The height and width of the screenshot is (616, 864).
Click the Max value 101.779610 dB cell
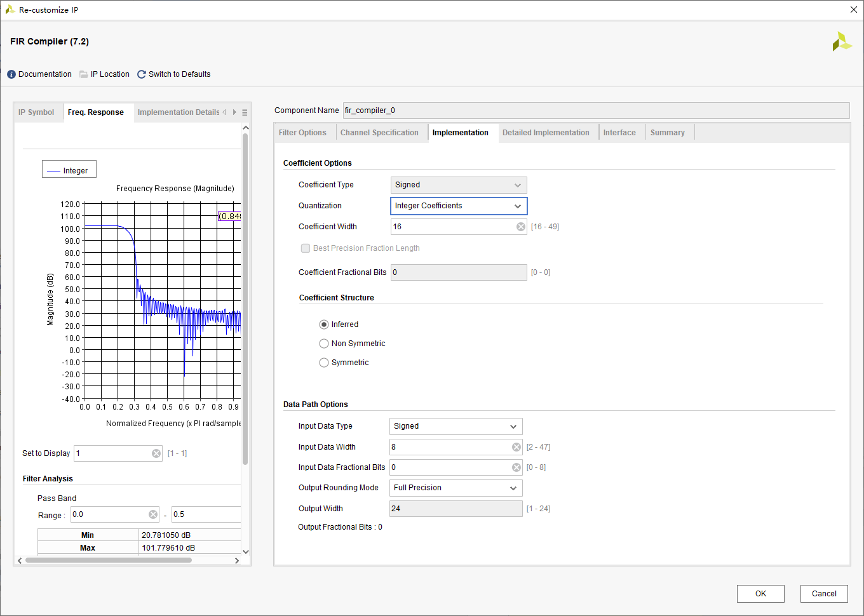[190, 548]
